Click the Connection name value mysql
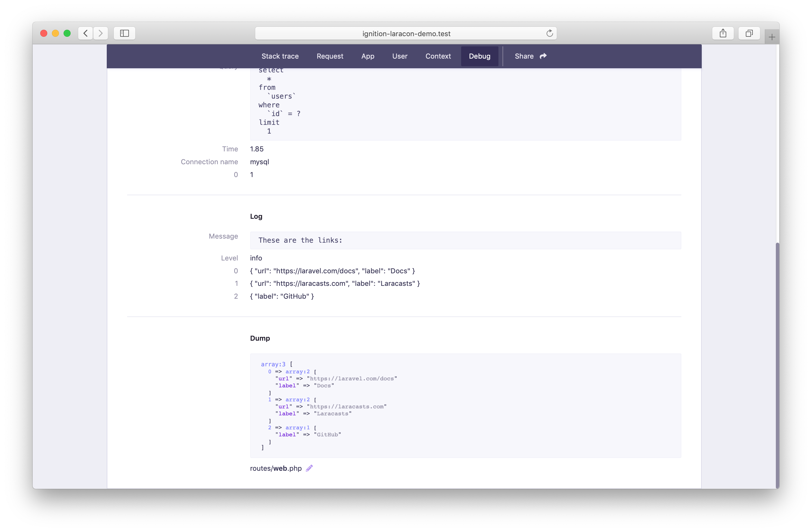The image size is (812, 532). [x=260, y=162]
